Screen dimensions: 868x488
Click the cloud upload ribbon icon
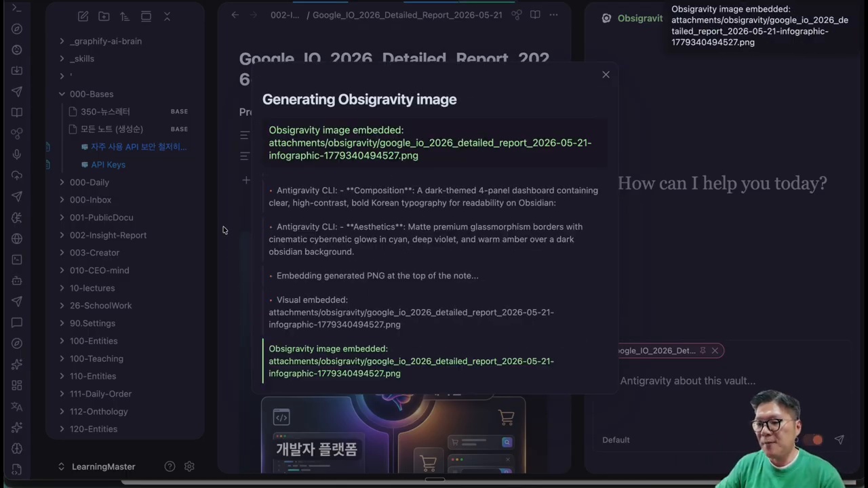(x=17, y=176)
